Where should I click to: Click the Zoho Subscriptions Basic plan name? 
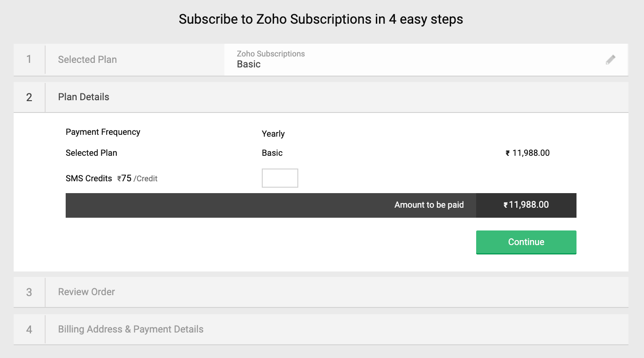click(x=249, y=64)
